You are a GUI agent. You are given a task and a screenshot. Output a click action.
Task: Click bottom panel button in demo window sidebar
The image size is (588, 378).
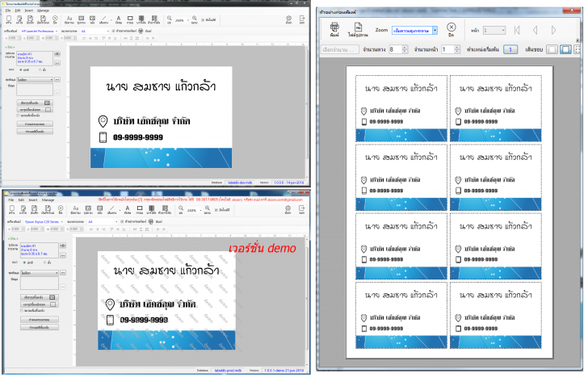[40, 327]
